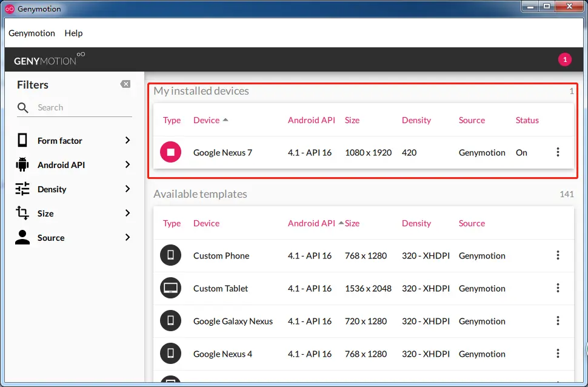Open the more options menu for Google Nexus 7
Image resolution: width=588 pixels, height=387 pixels.
558,152
